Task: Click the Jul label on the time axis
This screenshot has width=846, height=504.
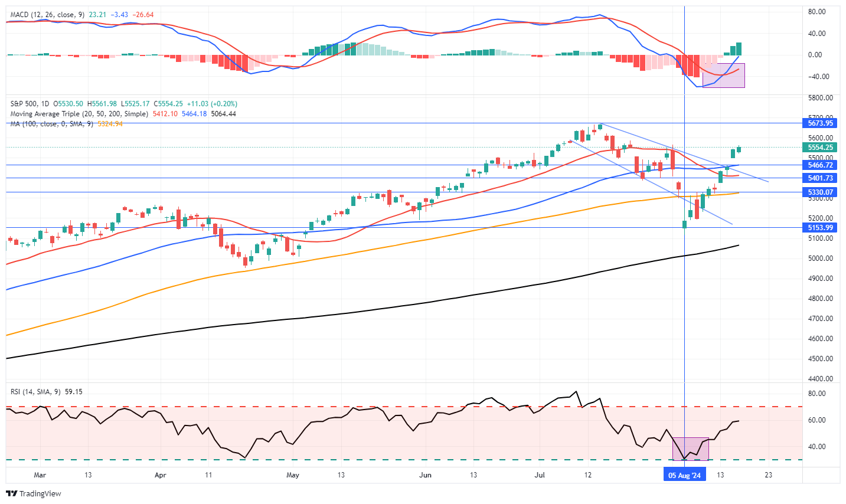Action: (540, 474)
